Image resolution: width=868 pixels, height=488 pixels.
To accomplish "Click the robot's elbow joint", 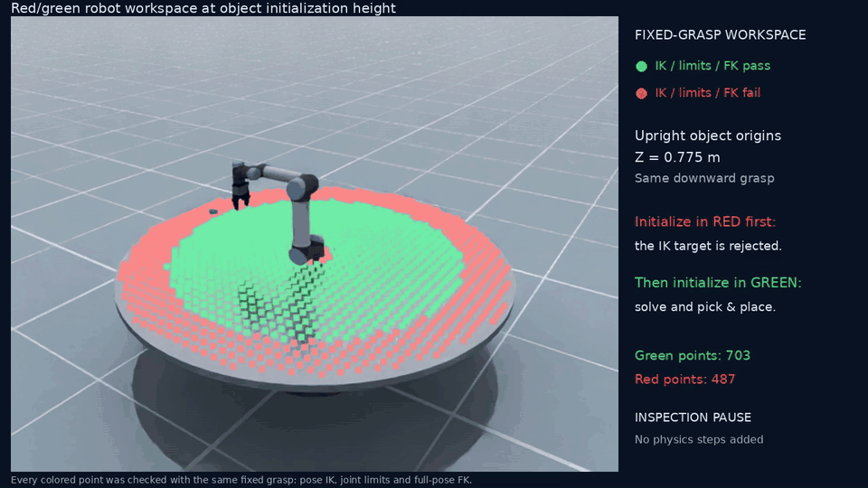I will [x=302, y=188].
